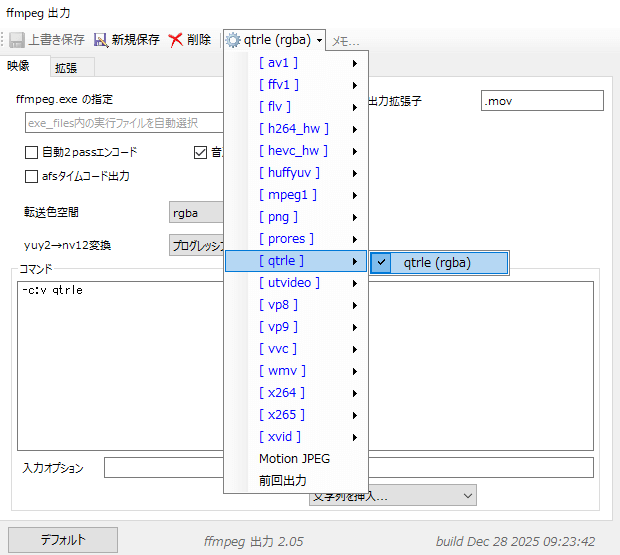This screenshot has height=555, width=620.
Task: Toggle 自動2passエンコード checkbox
Action: click(32, 153)
